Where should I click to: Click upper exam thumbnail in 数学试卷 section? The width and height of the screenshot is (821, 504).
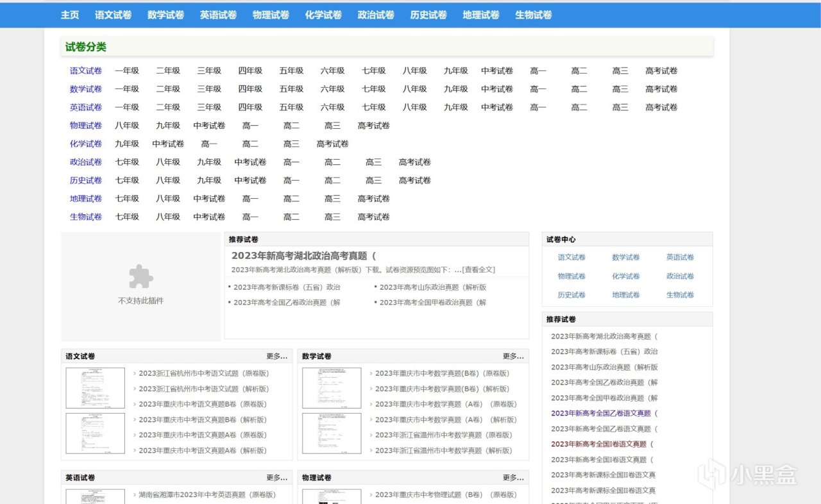point(332,388)
